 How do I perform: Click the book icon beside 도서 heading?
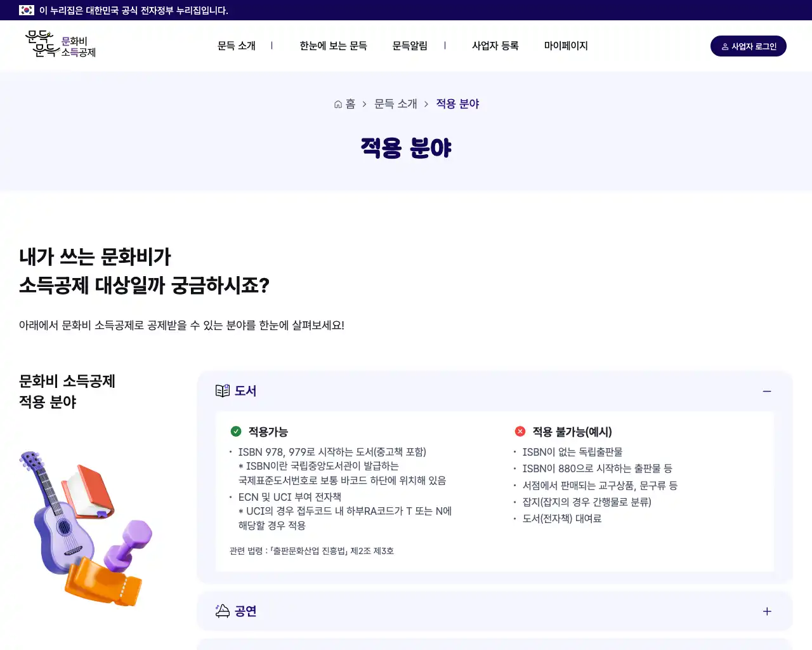(223, 390)
